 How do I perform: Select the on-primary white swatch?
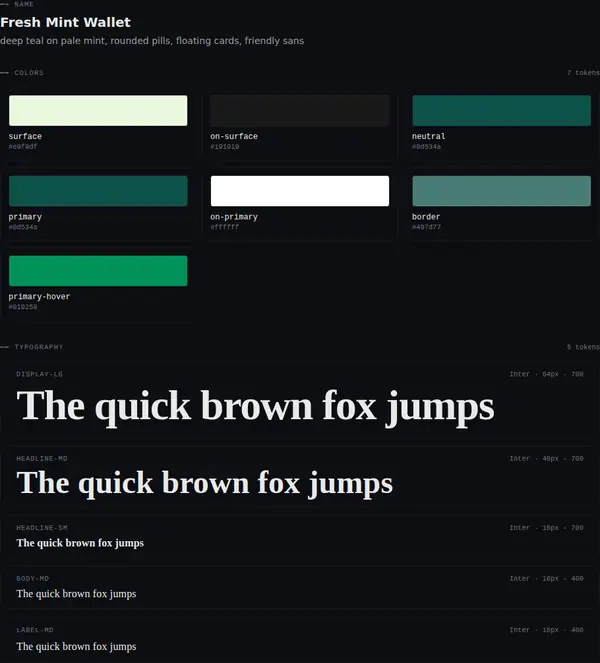tap(300, 191)
